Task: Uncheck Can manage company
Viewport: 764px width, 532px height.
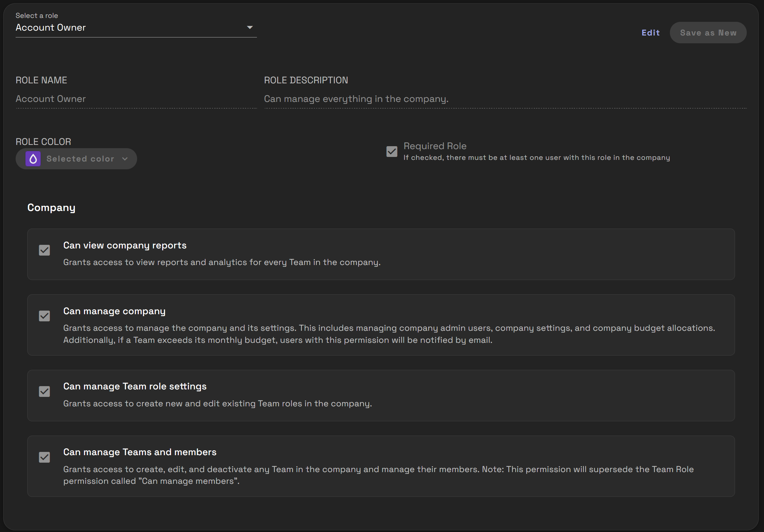Action: (44, 316)
